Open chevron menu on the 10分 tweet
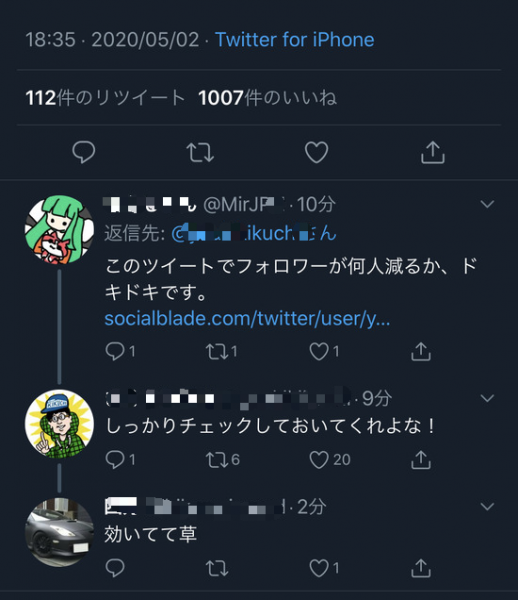This screenshot has height=600, width=518. coord(487,204)
